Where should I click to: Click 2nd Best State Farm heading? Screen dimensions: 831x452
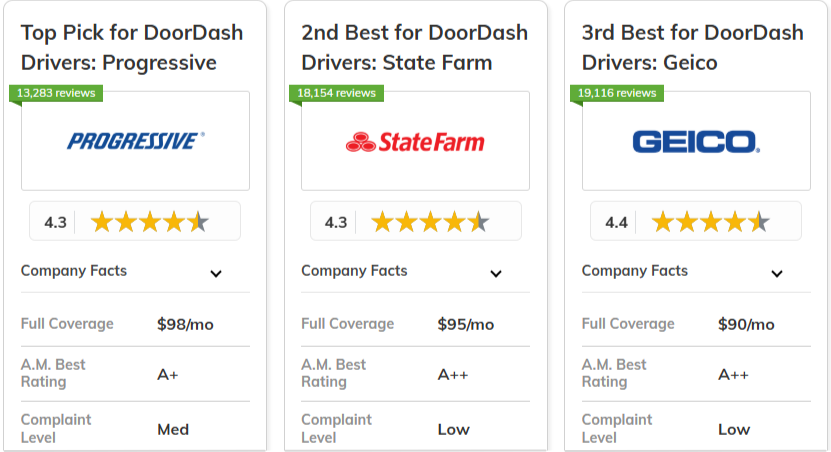pyautogui.click(x=414, y=48)
